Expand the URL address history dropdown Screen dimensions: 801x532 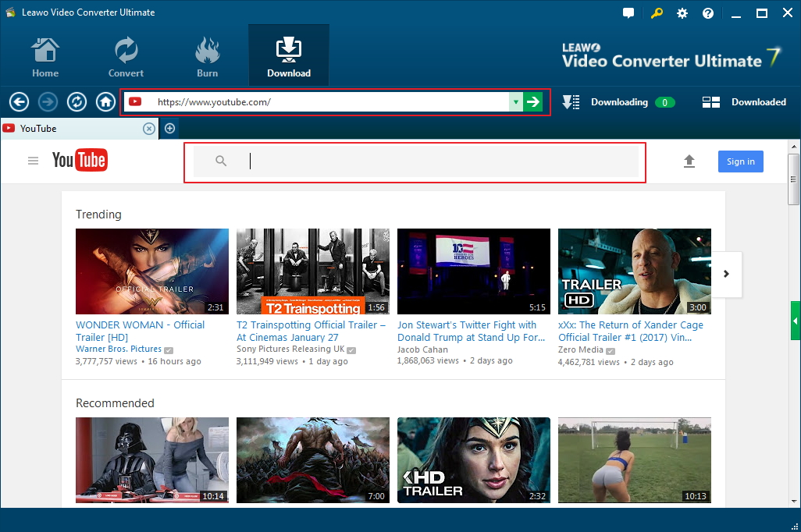point(515,102)
